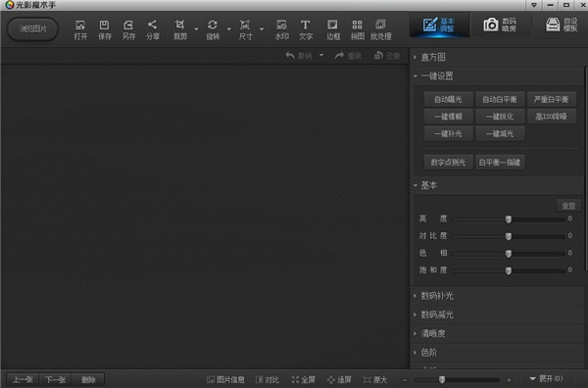Switch to 基本调整 basic adjustment tab

(x=439, y=24)
